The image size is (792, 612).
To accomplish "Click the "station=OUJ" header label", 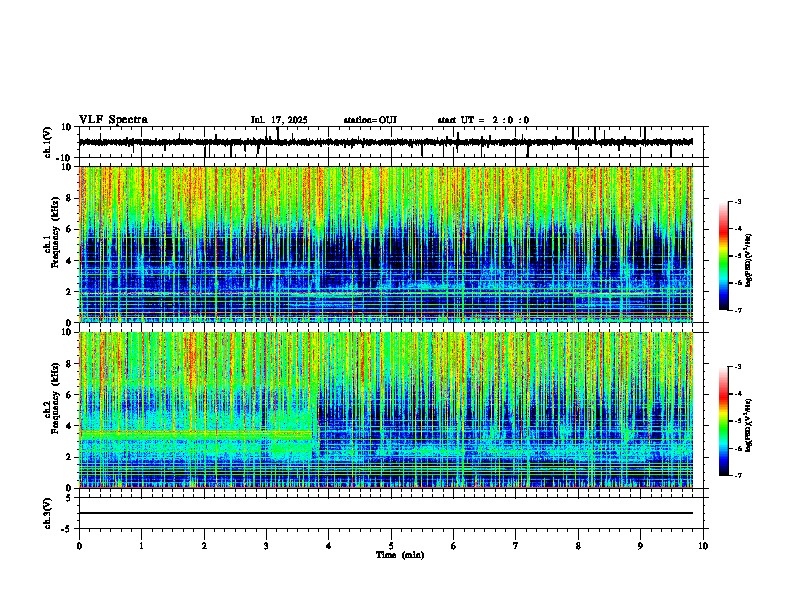I will tap(370, 120).
